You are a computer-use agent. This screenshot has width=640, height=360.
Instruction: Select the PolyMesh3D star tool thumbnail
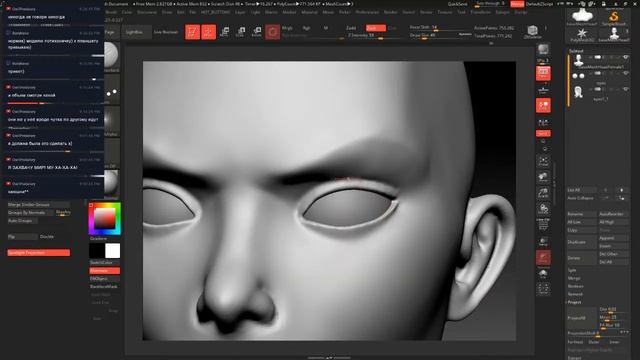point(582,34)
